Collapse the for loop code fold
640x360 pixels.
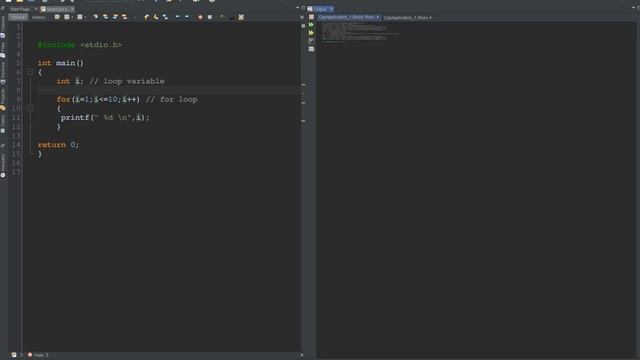click(30, 108)
